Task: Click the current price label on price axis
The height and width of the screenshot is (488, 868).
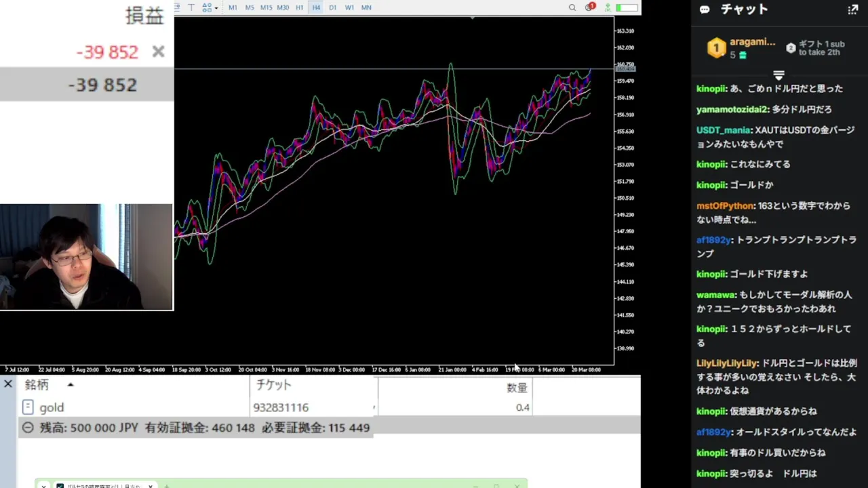Action: coord(625,68)
